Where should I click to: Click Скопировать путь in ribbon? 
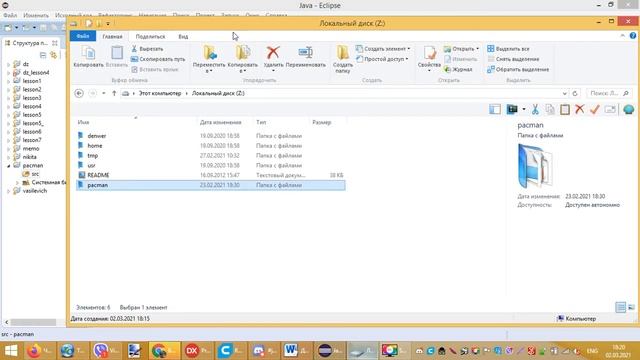click(158, 59)
